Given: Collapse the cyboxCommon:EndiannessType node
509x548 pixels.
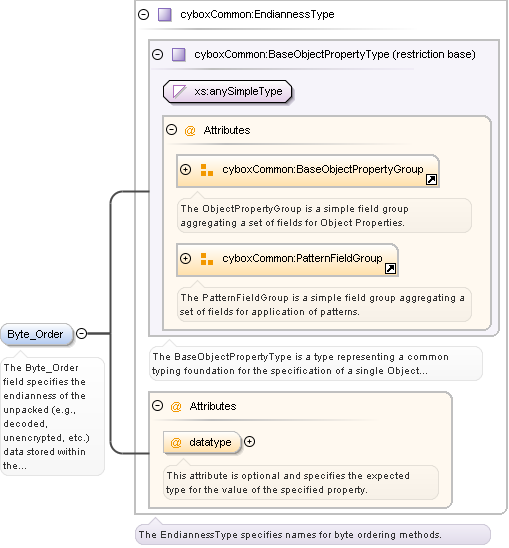Looking at the screenshot, I should click(143, 15).
